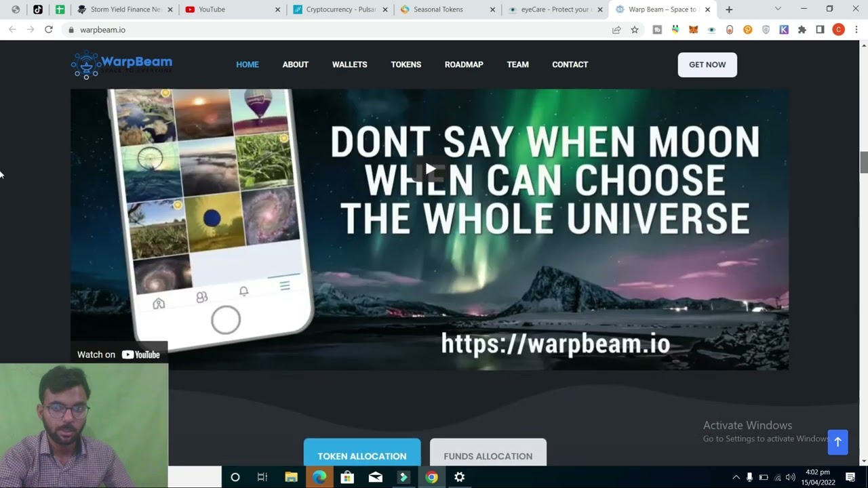Screen dimensions: 868x488
Task: Click the WarpBeam logo
Action: coord(121,65)
